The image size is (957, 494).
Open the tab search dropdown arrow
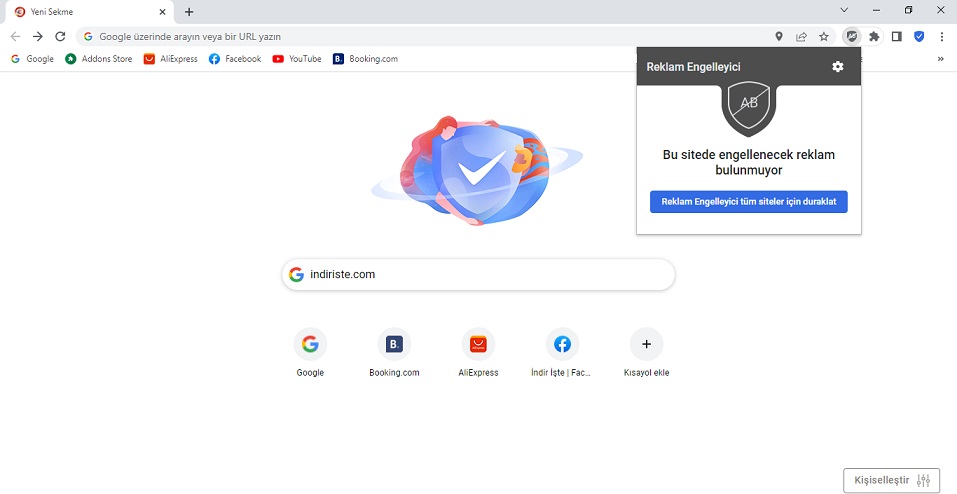[845, 10]
